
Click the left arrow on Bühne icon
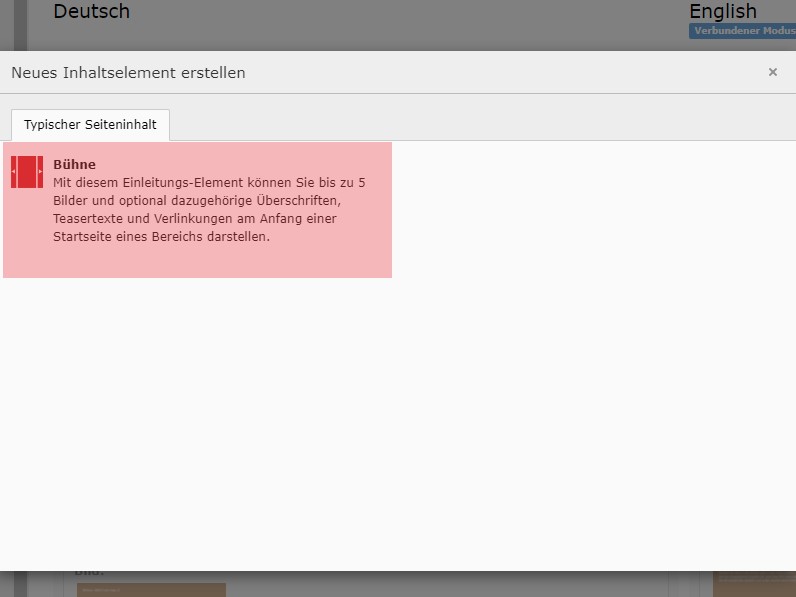(14, 173)
